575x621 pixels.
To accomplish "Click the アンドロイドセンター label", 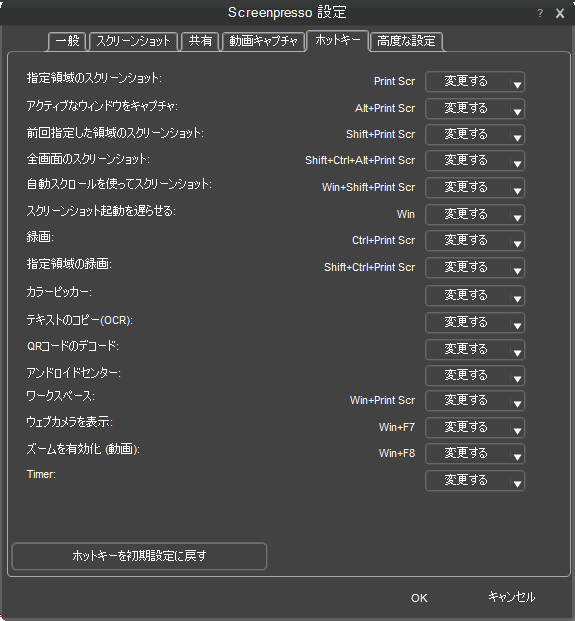I will (74, 373).
